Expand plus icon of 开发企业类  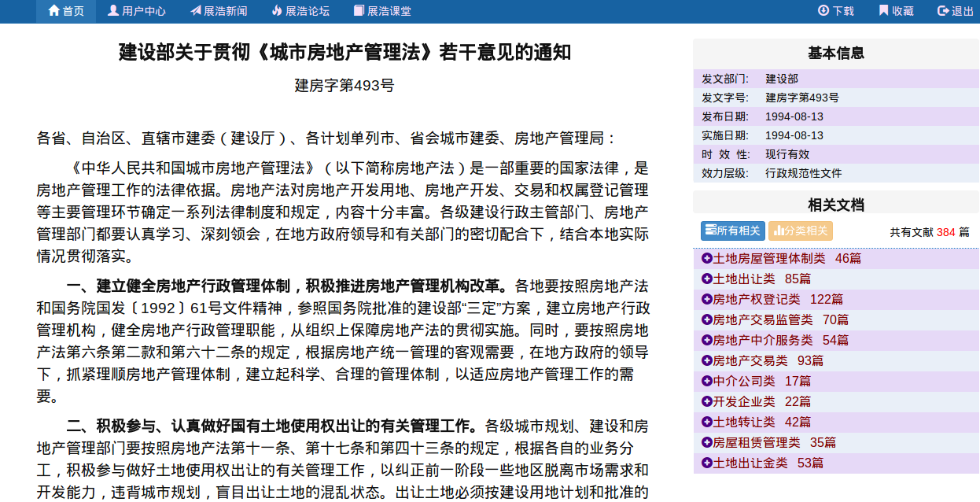point(706,401)
